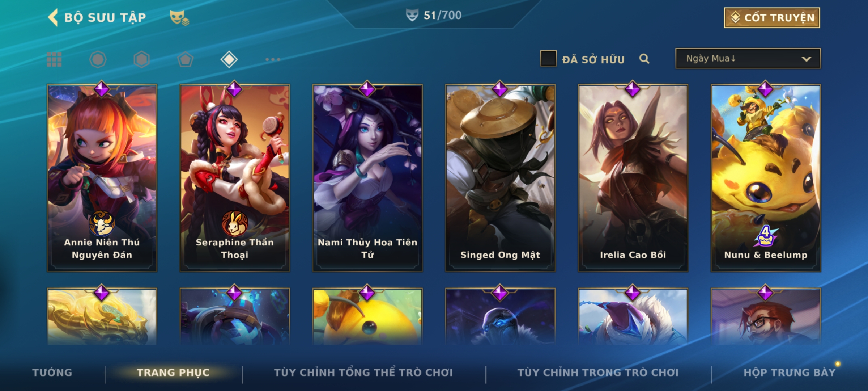
Task: Select the second hexagon rarity filter
Action: click(141, 59)
